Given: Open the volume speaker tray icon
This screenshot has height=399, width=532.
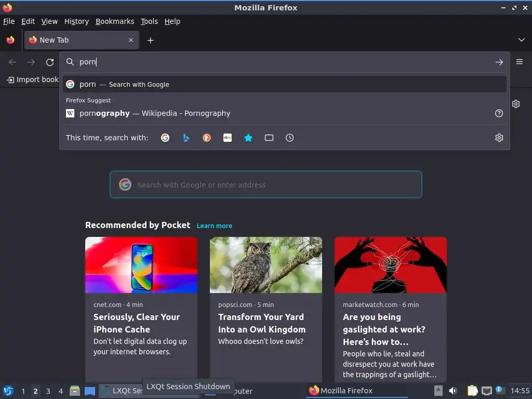Looking at the screenshot, I should pyautogui.click(x=453, y=391).
